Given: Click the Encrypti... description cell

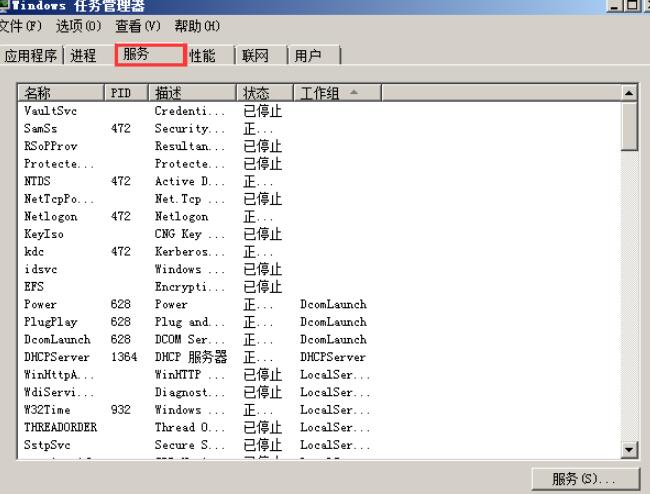Looking at the screenshot, I should tap(190, 287).
